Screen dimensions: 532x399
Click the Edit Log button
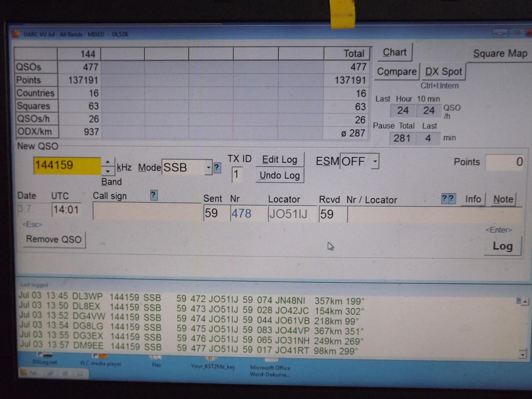[x=279, y=160]
